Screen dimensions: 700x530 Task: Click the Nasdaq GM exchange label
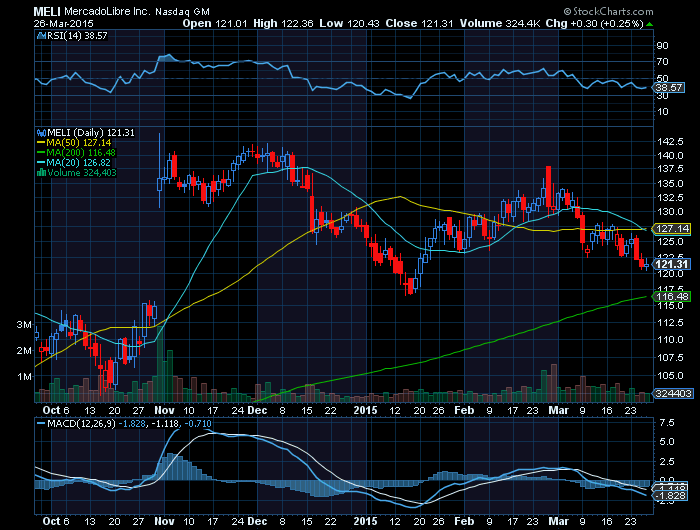coord(182,12)
